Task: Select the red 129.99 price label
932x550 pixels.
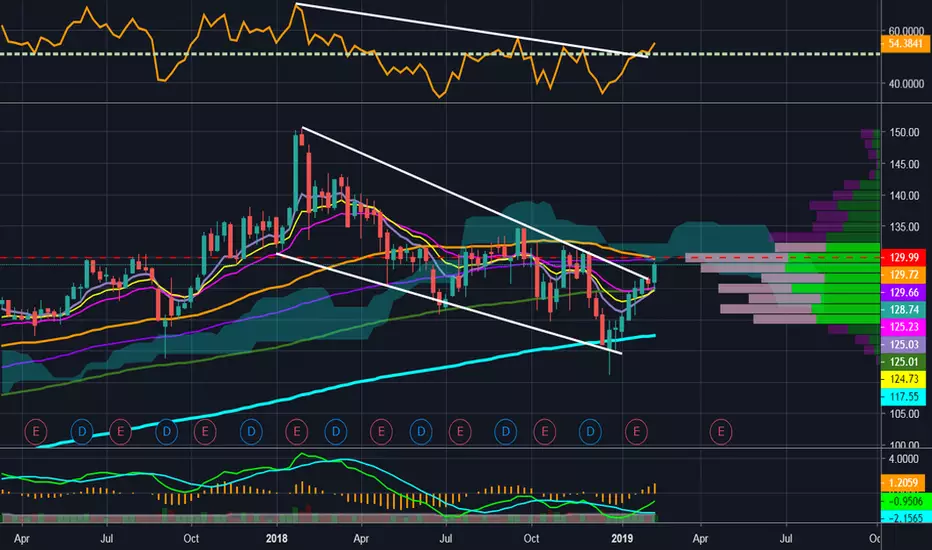Action: [x=903, y=257]
